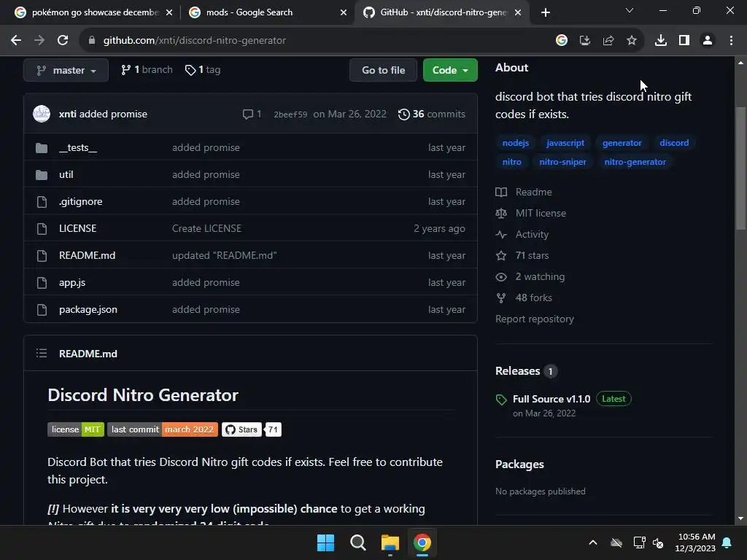Screen dimensions: 747x560
Task: Open the green Code dropdown
Action: coord(450,70)
